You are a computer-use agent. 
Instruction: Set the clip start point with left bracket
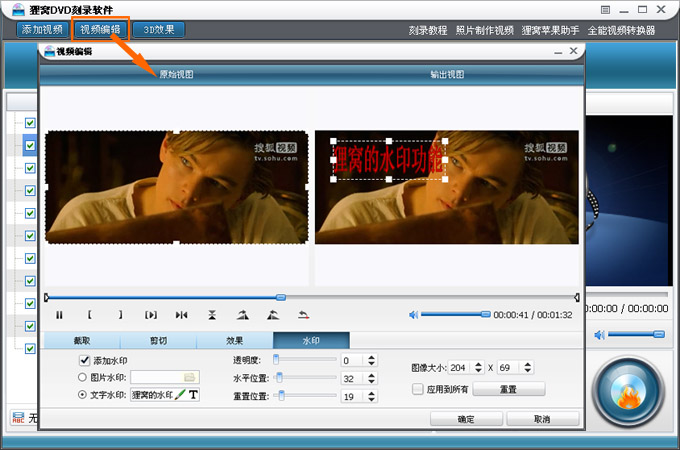pyautogui.click(x=89, y=315)
